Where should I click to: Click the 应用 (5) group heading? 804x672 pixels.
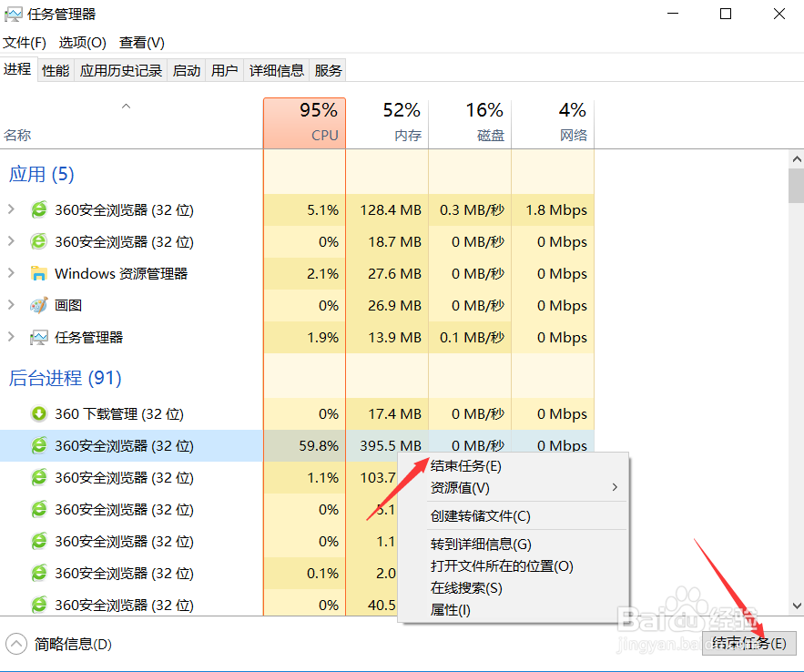point(42,174)
